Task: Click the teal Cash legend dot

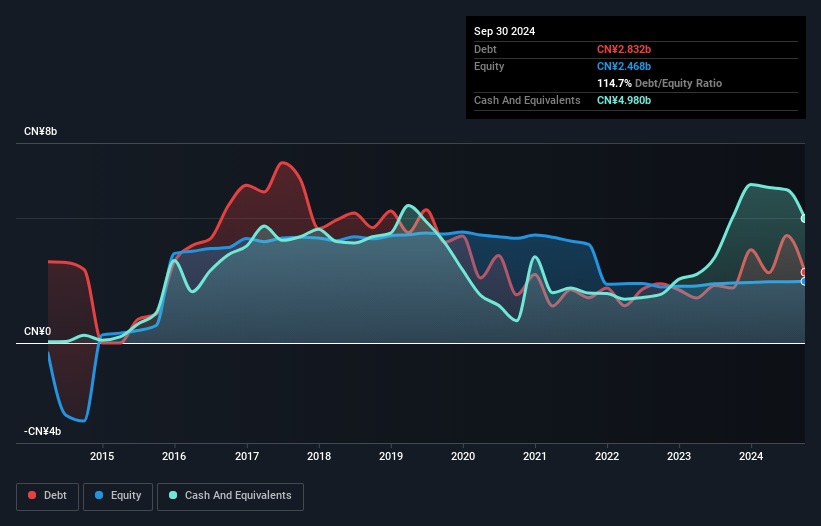Action: (173, 495)
